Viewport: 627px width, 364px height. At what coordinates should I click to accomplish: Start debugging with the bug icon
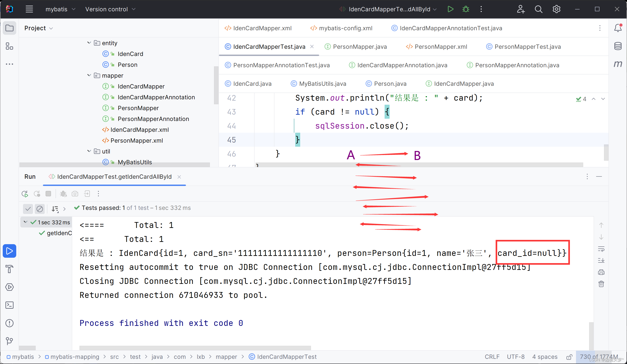click(x=466, y=9)
